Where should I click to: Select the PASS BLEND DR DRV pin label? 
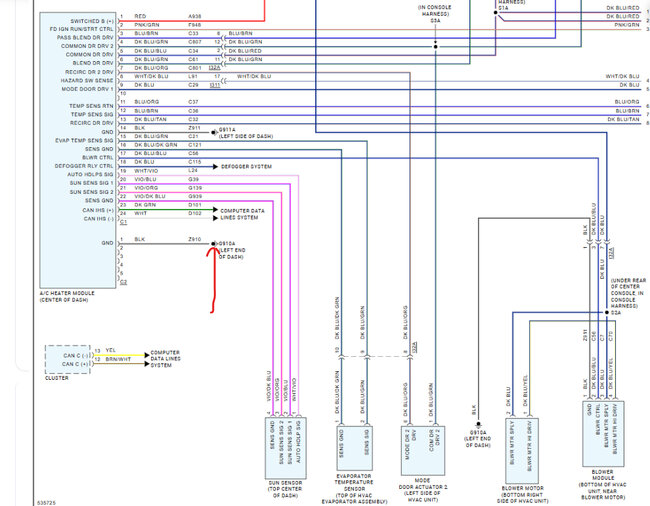tap(85, 38)
